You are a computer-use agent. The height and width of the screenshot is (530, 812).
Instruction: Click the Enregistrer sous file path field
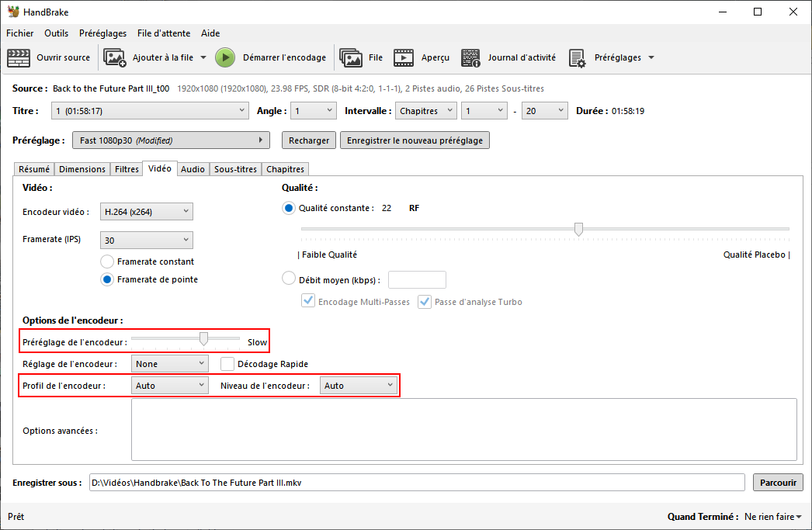[416, 483]
